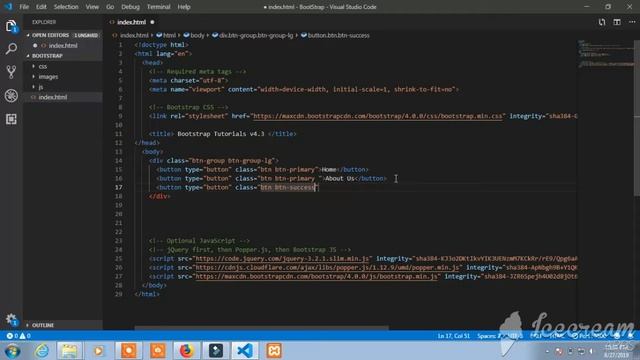Open Source Control view in activity bar
The height and width of the screenshot is (360, 640).
(11, 72)
